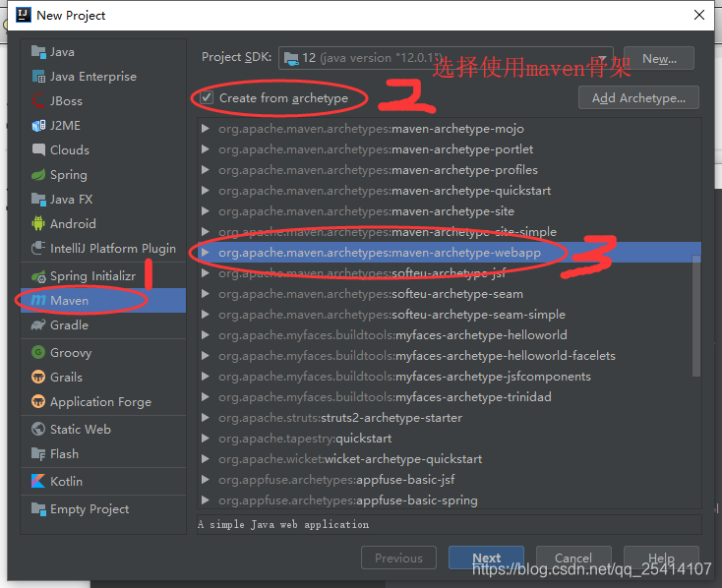Click the New... SDK button
The image size is (722, 588).
[x=659, y=58]
